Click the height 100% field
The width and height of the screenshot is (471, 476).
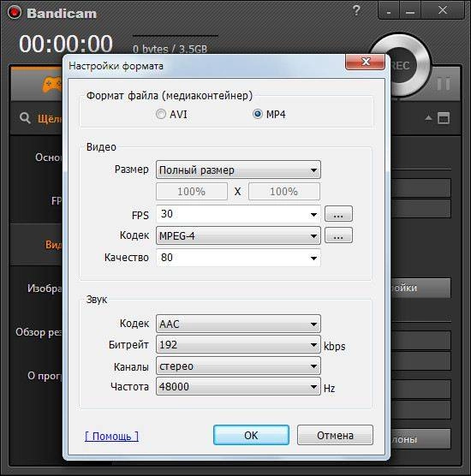pyautogui.click(x=284, y=192)
